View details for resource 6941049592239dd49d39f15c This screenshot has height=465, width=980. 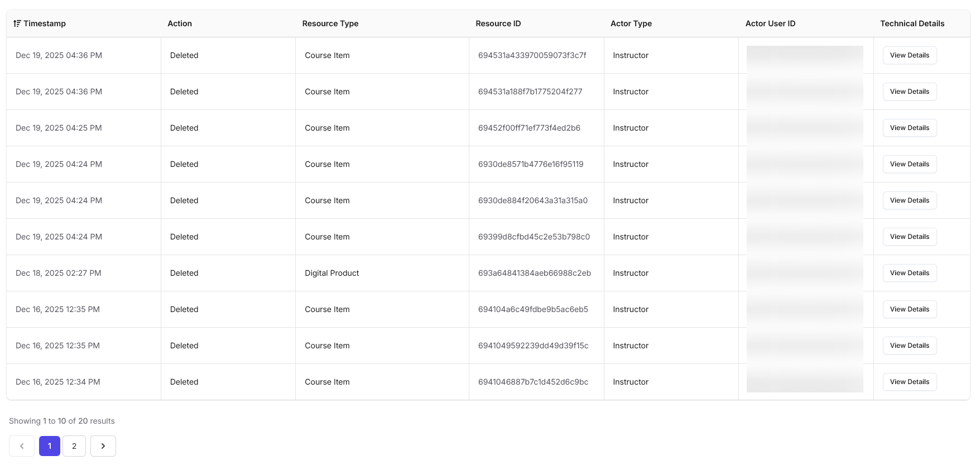pos(909,346)
